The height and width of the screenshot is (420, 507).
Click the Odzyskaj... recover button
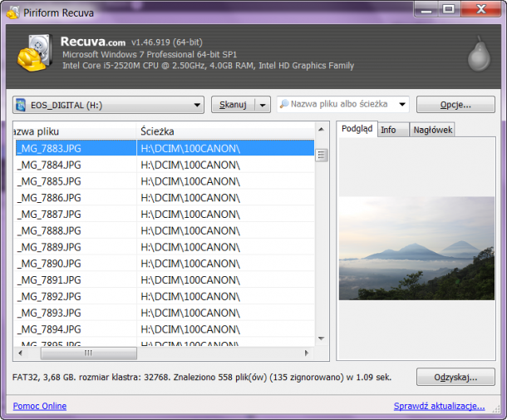coord(455,377)
